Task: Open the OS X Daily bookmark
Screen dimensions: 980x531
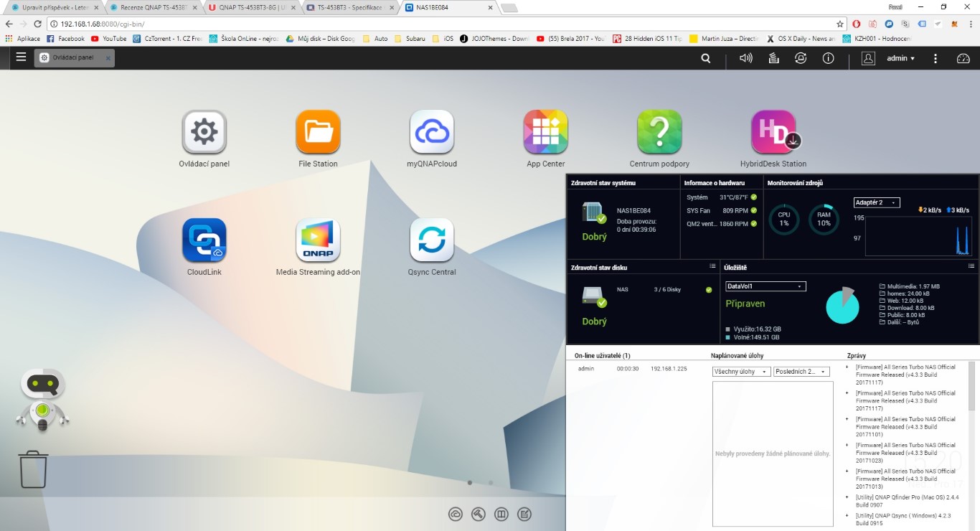Action: coord(801,39)
